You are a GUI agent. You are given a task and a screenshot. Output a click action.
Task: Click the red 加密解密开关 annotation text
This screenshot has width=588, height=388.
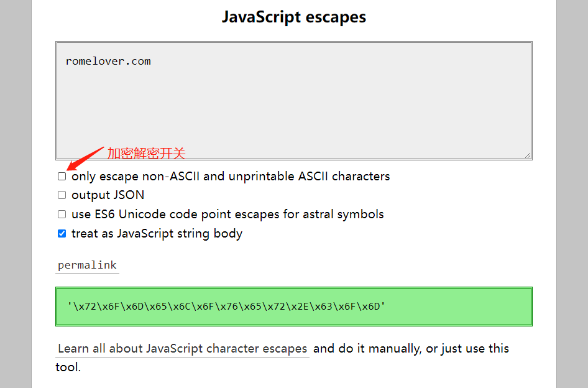pos(146,153)
